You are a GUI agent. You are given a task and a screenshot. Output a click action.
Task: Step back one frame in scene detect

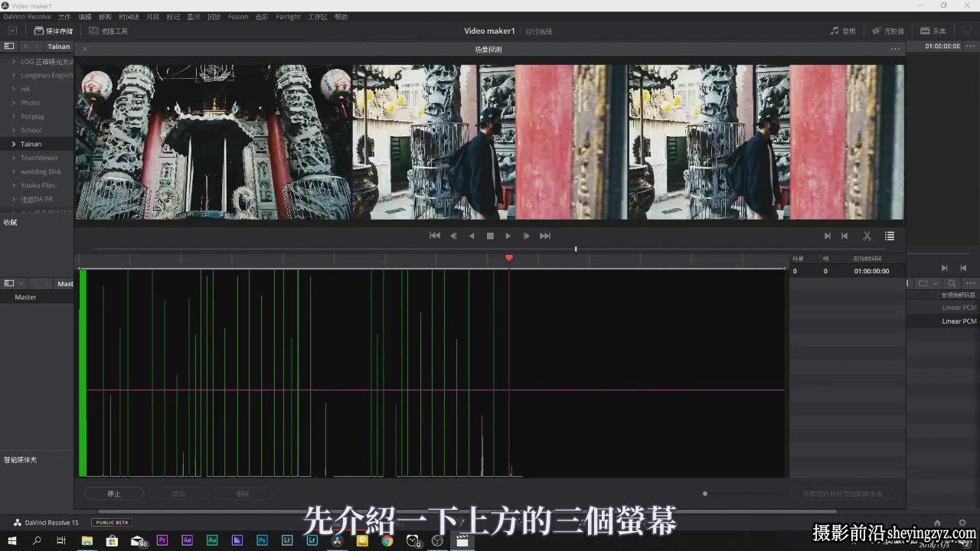click(x=453, y=236)
